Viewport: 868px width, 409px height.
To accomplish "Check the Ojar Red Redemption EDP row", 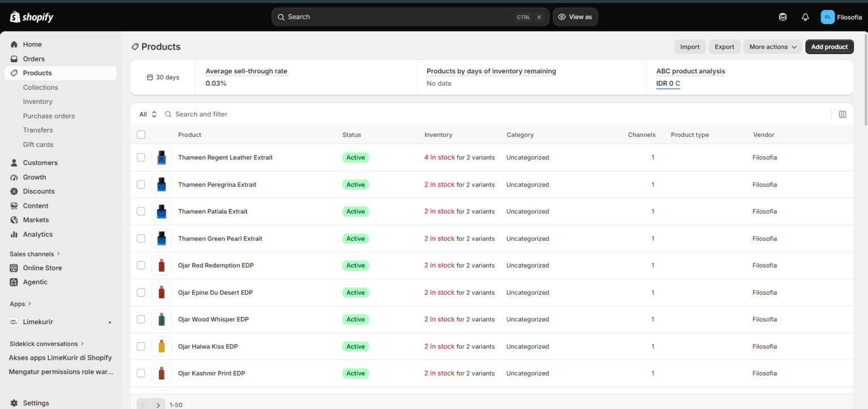I will (x=141, y=265).
